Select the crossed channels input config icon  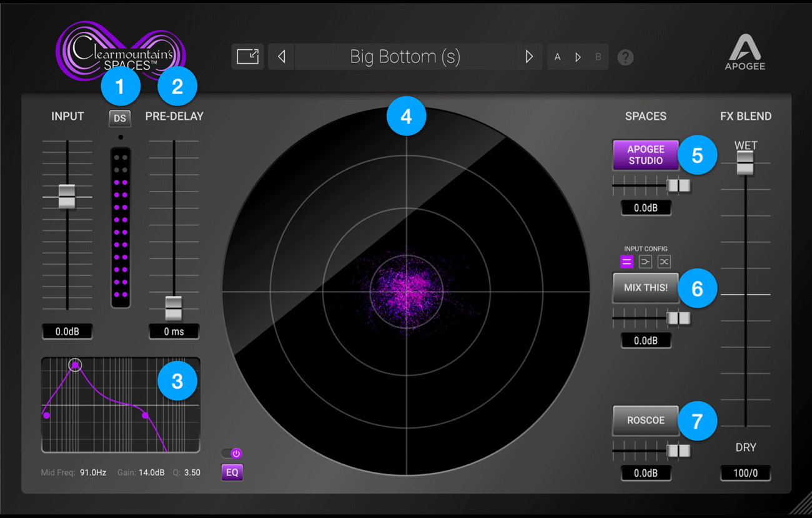(x=664, y=262)
